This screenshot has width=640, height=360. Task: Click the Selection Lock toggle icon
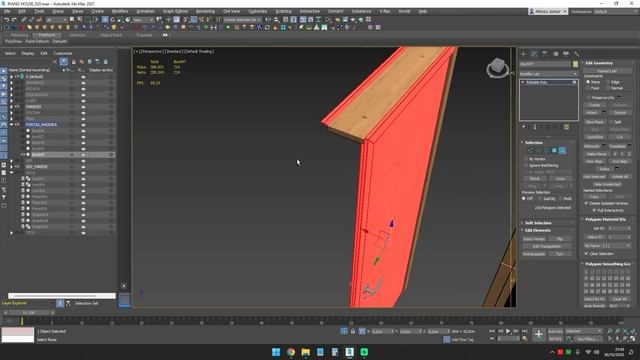(353, 331)
